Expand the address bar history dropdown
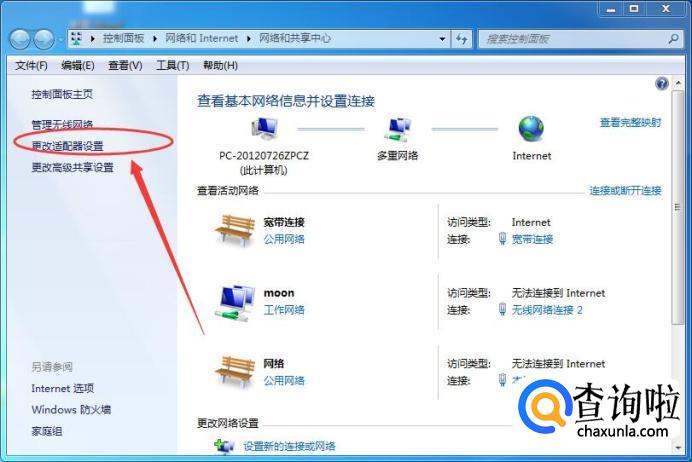This screenshot has width=692, height=462. (x=442, y=39)
